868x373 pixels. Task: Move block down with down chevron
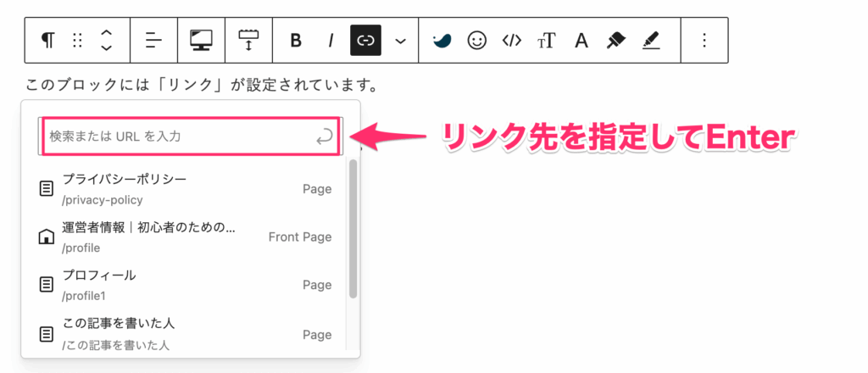tap(106, 47)
